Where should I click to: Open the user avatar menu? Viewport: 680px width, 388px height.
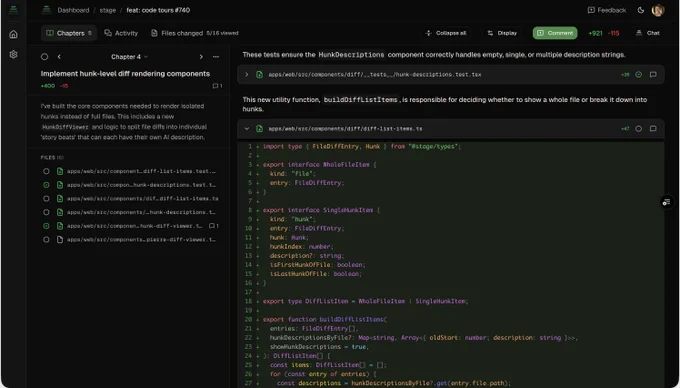click(658, 10)
